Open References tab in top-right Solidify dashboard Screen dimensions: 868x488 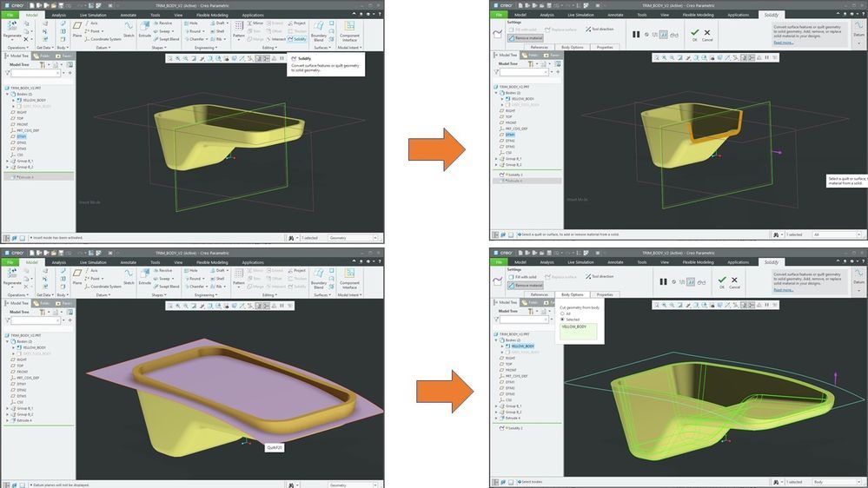point(540,47)
